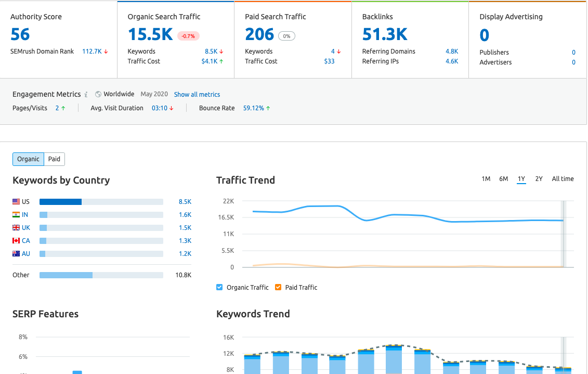The width and height of the screenshot is (588, 374).
Task: Toggle the Paid Traffic checkbox
Action: point(278,287)
